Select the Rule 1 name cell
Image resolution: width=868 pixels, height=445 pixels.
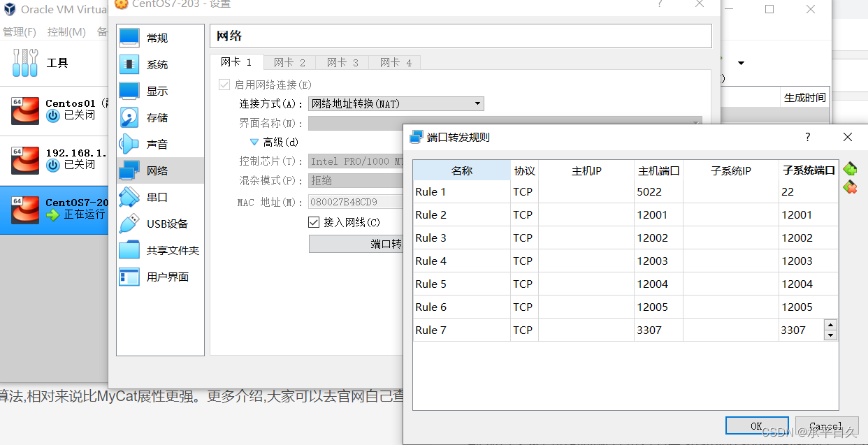462,191
